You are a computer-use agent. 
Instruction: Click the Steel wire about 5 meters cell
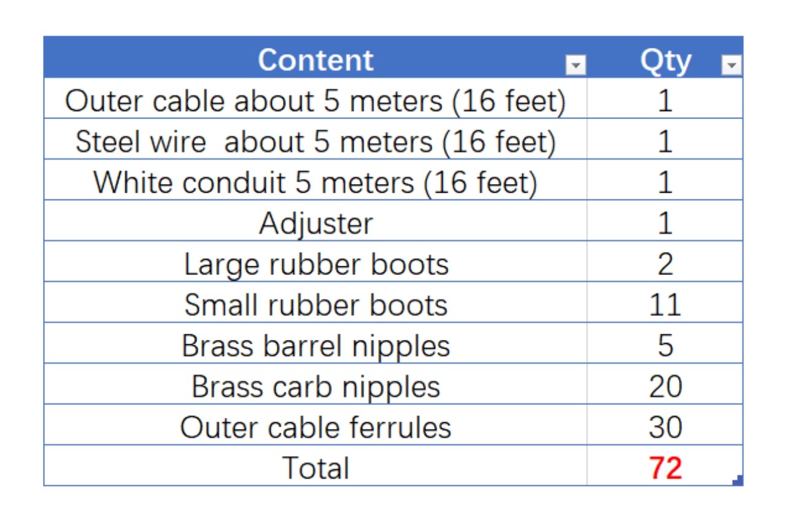tap(315, 142)
